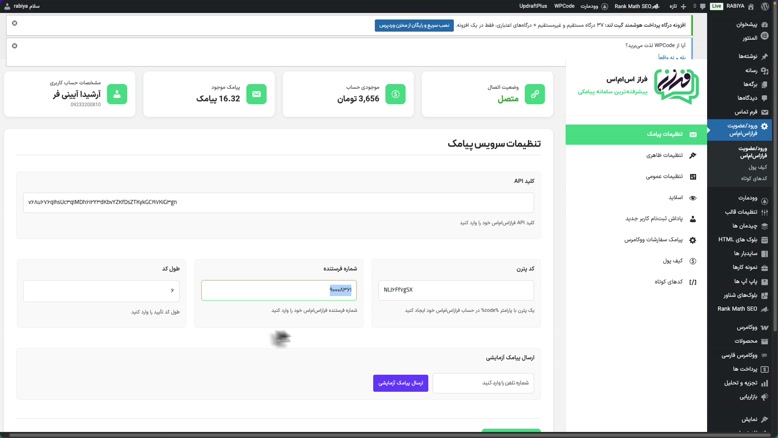Click the green envelope icon in SMS balance card
Image resolution: width=778 pixels, height=438 pixels.
256,94
